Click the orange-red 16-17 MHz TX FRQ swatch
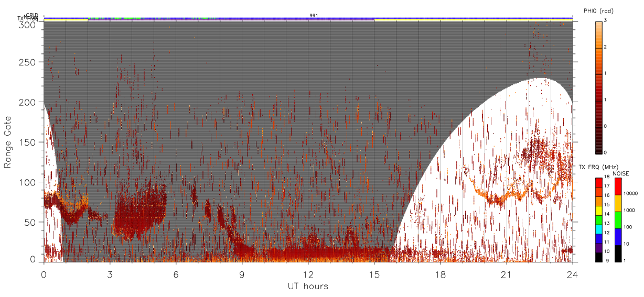 [x=598, y=192]
